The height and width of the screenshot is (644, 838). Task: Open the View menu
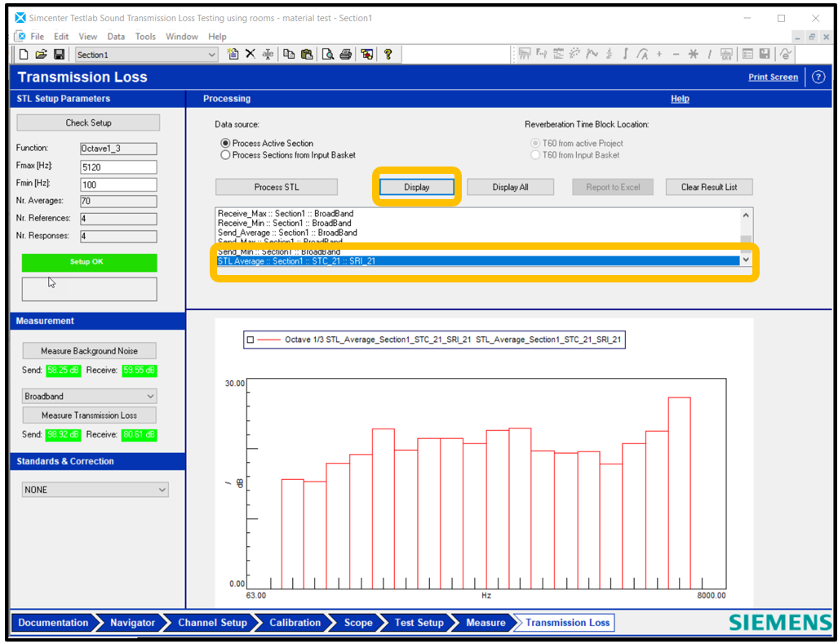point(87,37)
